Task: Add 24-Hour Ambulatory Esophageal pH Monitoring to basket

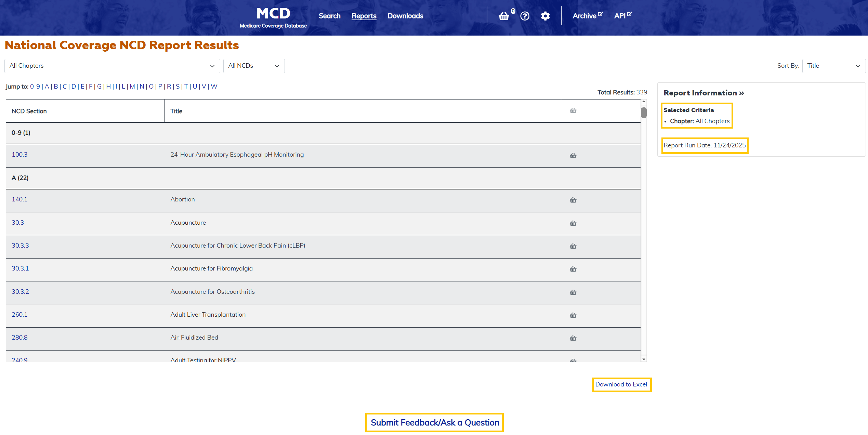Action: pos(573,156)
